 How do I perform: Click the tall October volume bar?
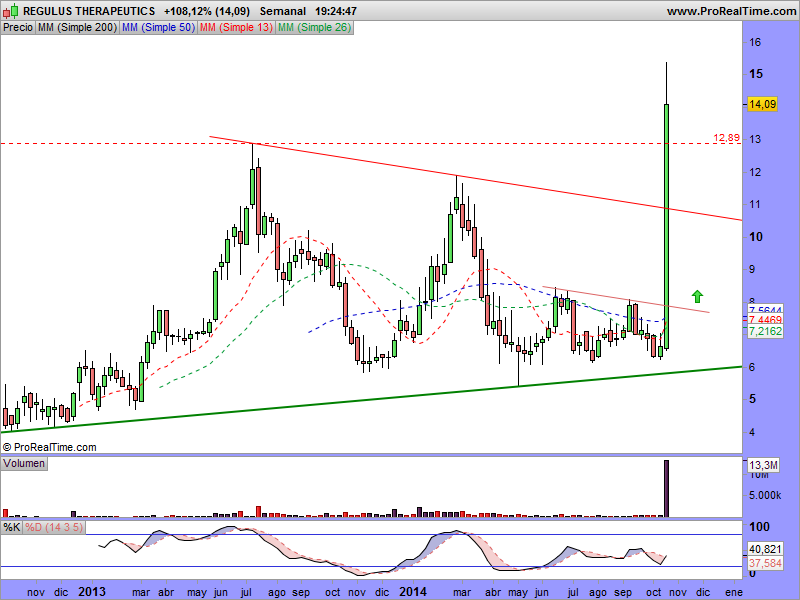[x=666, y=488]
